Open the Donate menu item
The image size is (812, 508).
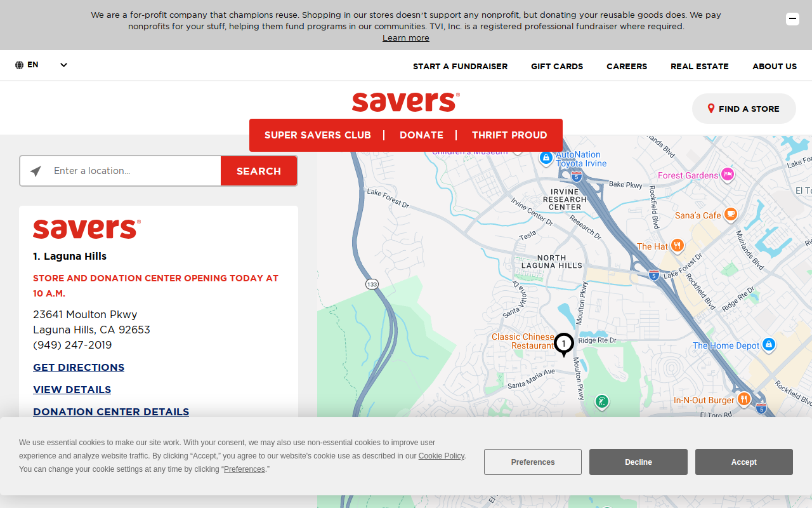421,135
